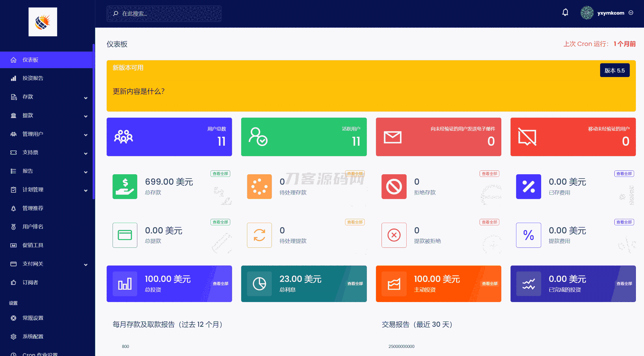Image resolution: width=644 pixels, height=356 pixels.
Task: Click the unverified email envelope icon
Action: point(392,137)
